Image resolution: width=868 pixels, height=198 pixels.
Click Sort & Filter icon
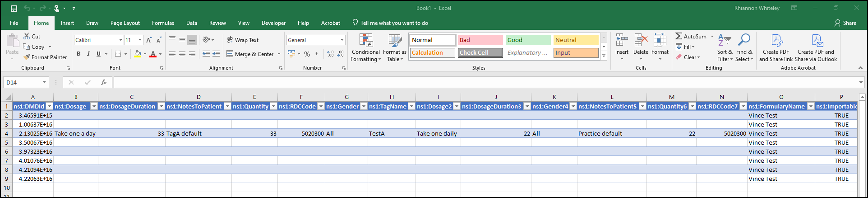coord(724,41)
